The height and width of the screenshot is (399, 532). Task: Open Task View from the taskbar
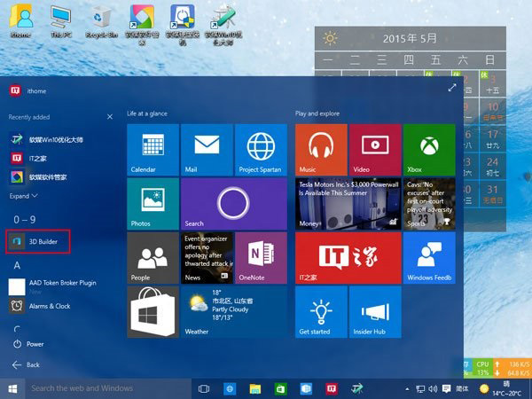coord(204,388)
